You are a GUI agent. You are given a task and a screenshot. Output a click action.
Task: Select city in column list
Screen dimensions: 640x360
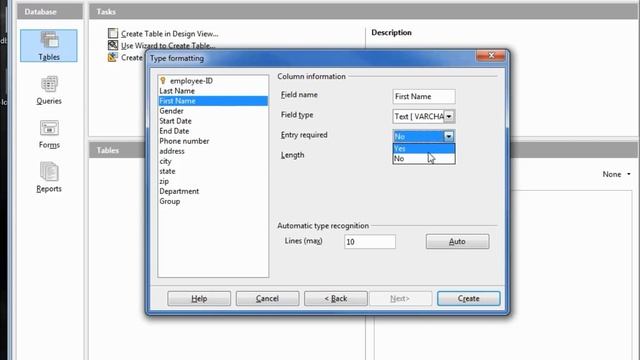(x=213, y=161)
